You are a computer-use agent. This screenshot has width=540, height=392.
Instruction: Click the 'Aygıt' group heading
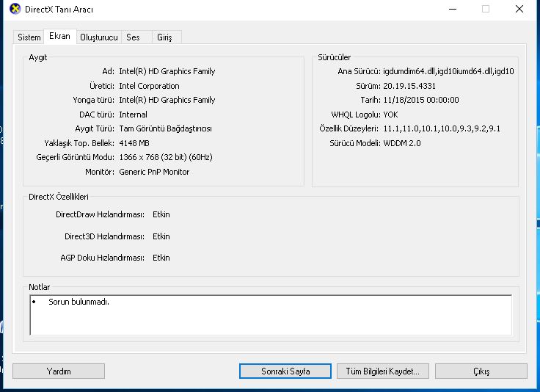(38, 57)
